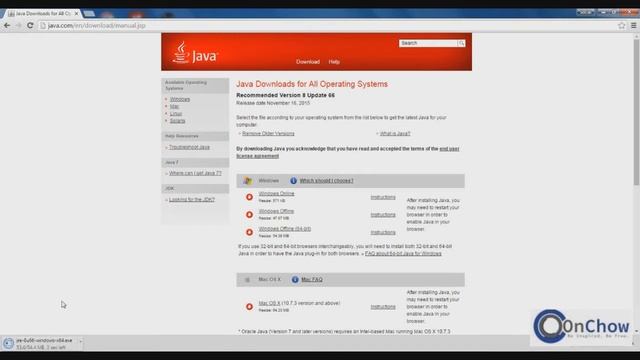Open Where can I get Java 7 link
The width and height of the screenshot is (640, 360).
point(195,173)
